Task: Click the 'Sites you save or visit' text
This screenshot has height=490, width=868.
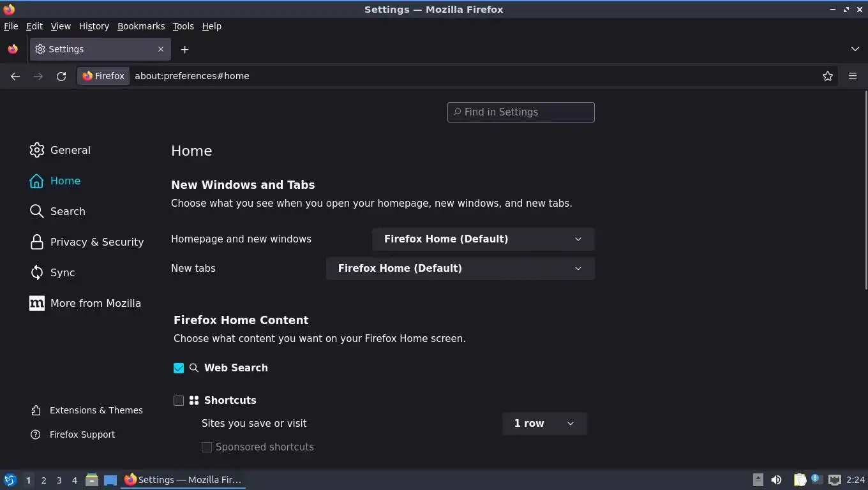Action: pos(254,424)
